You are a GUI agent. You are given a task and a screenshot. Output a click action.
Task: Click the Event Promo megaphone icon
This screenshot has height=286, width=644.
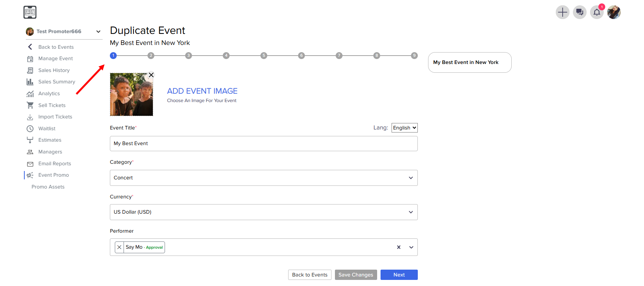coord(30,175)
